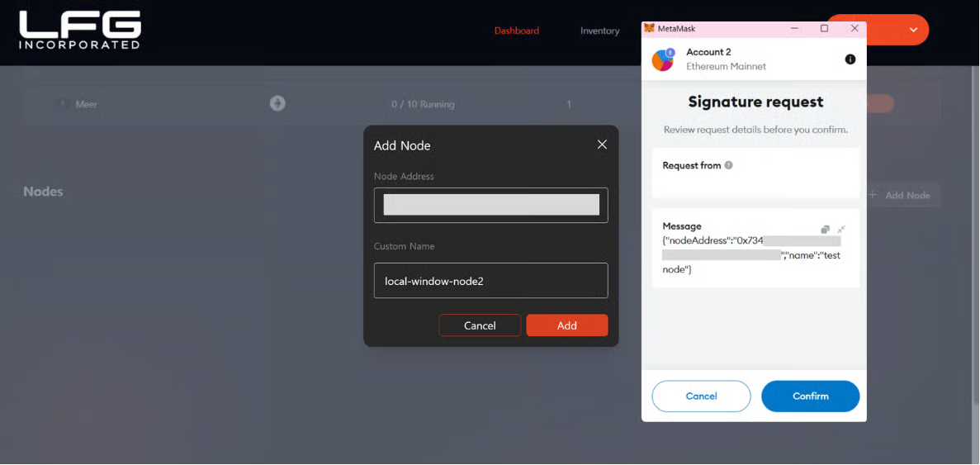The width and height of the screenshot is (980, 465).
Task: Copy the message with the copy icon
Action: (x=825, y=229)
